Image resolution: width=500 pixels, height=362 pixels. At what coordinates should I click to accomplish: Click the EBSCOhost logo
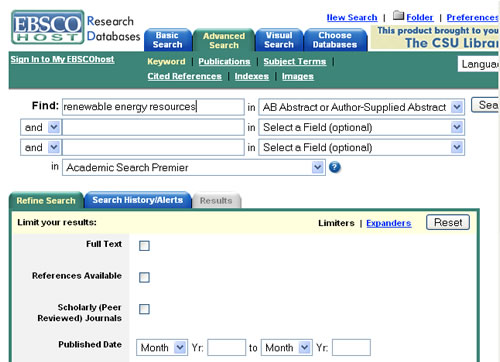tap(48, 27)
